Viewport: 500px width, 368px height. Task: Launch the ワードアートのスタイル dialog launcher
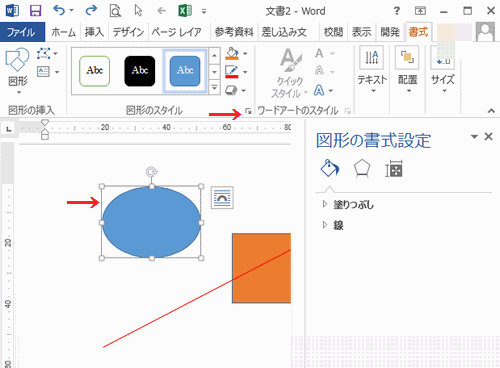[x=348, y=111]
